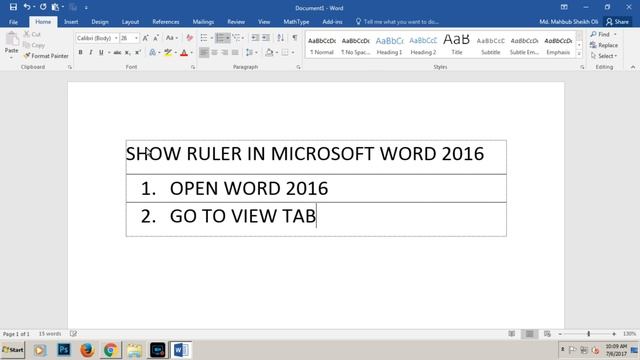640x360 pixels.
Task: Click the Share button
Action: [x=618, y=22]
